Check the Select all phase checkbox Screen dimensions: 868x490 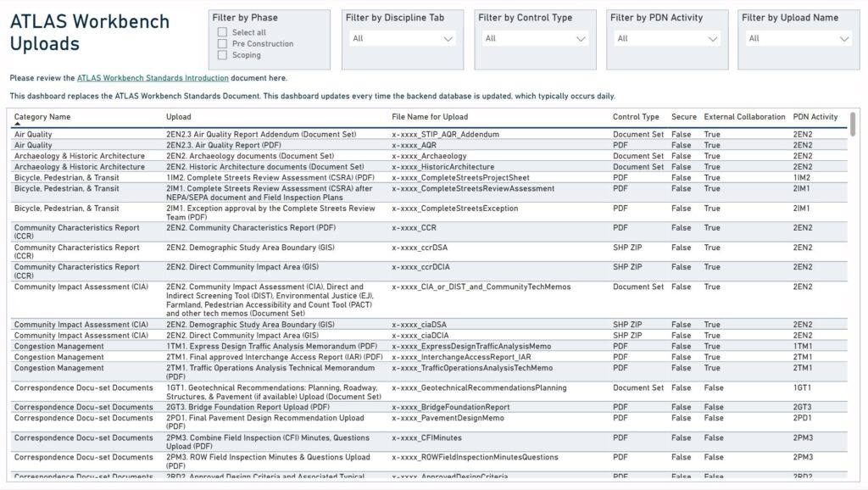coord(222,33)
